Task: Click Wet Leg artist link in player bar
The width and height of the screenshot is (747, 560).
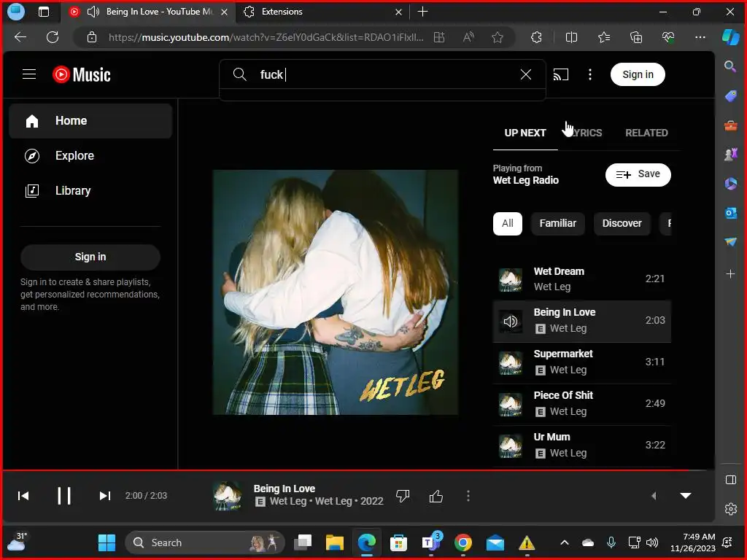Action: coord(287,501)
